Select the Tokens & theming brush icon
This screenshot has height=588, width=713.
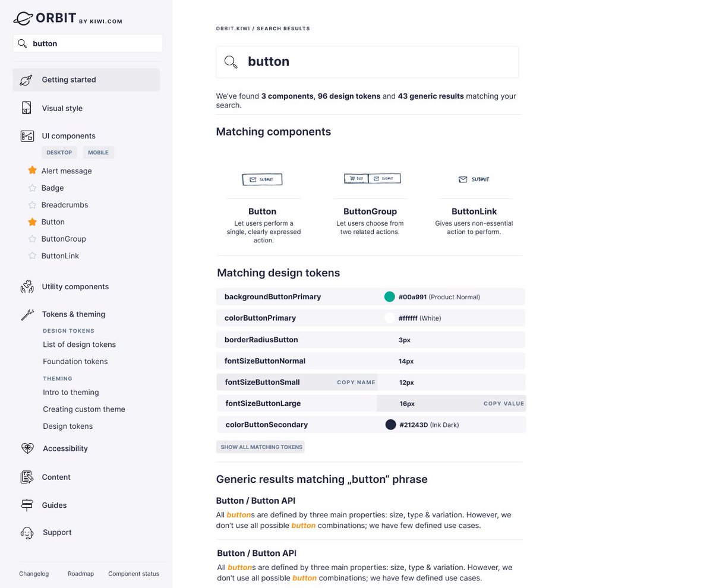[x=27, y=314]
